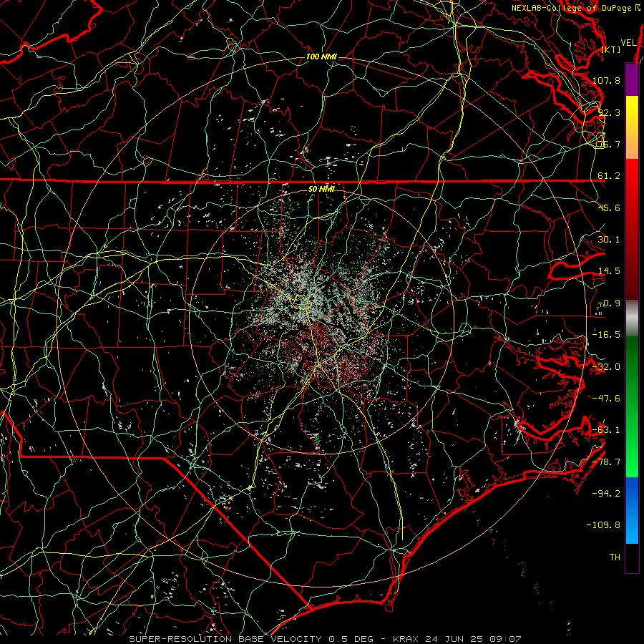Click the -0.9 velocity scale value
The height and width of the screenshot is (644, 644).
coord(609,303)
